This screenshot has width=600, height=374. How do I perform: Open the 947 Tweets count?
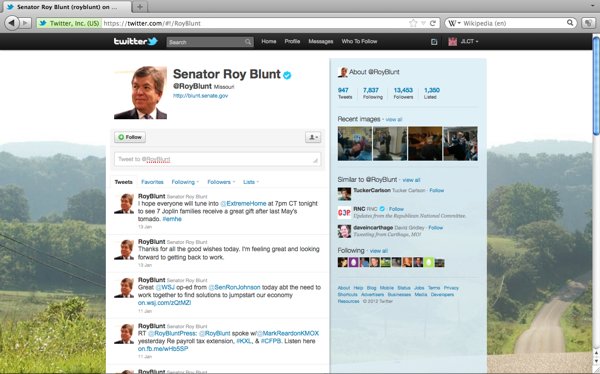345,93
